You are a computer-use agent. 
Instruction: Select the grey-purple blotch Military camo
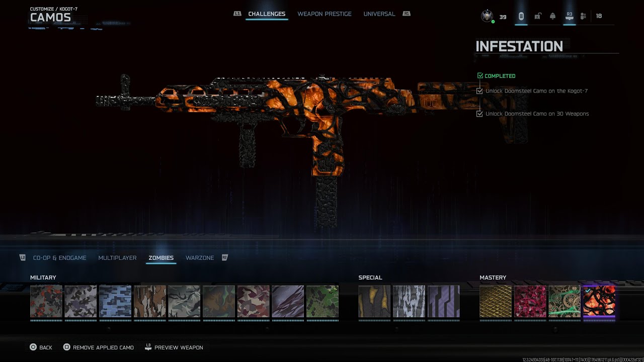point(80,302)
